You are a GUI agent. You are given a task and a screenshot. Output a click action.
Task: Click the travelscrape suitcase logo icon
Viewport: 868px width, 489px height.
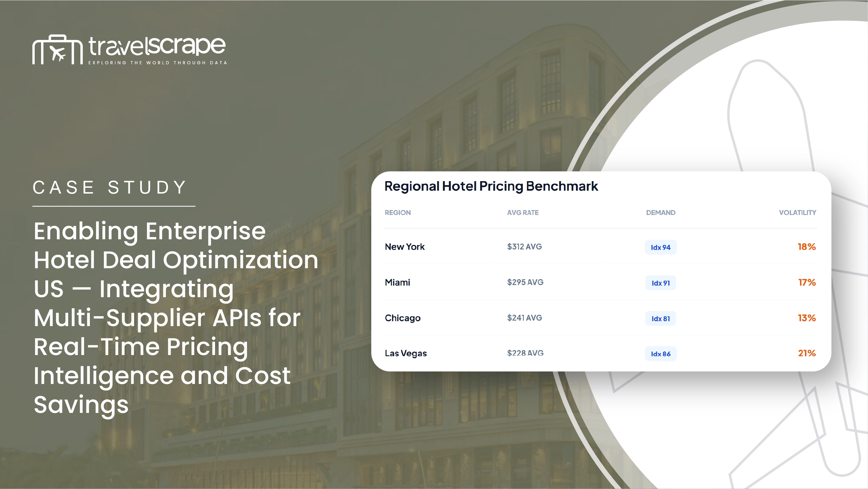pos(58,49)
